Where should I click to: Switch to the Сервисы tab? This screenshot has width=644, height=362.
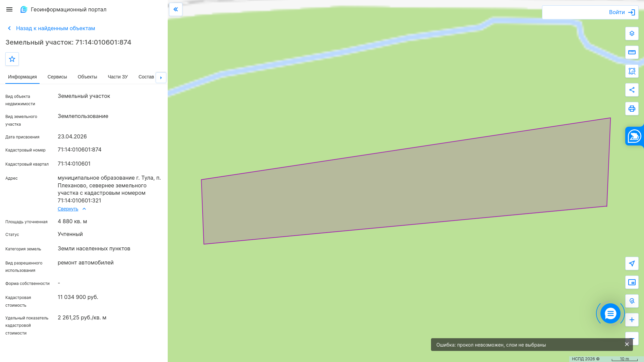[57, 77]
